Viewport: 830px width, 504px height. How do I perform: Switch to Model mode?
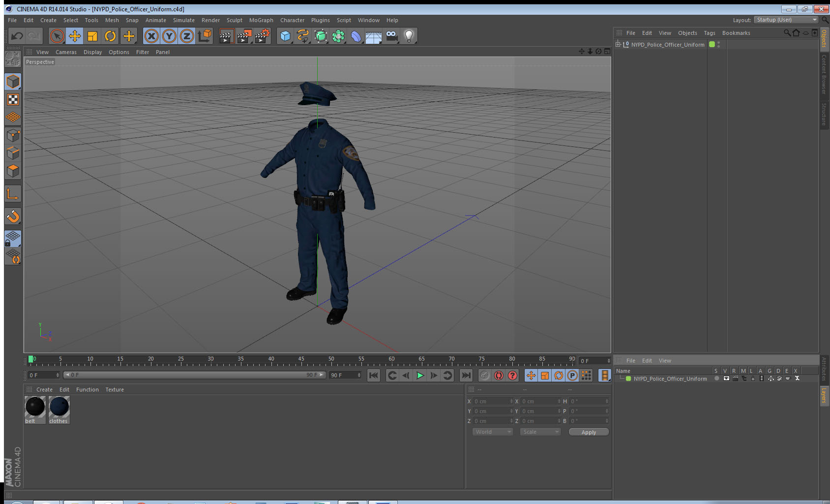click(x=13, y=82)
